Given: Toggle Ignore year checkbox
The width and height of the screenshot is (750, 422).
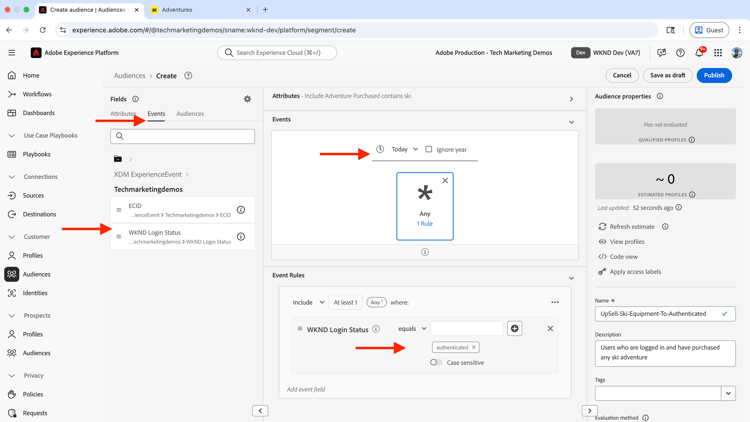Looking at the screenshot, I should click(x=429, y=149).
